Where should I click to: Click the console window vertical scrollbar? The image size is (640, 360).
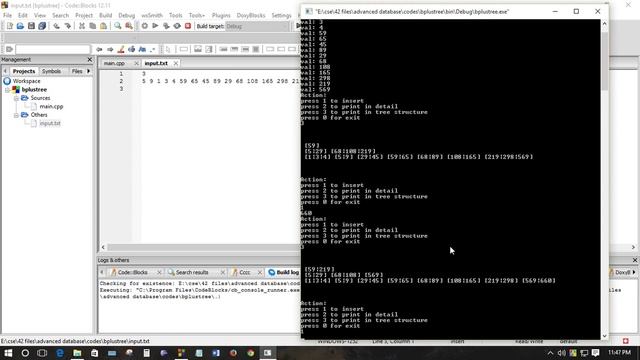pyautogui.click(x=604, y=180)
